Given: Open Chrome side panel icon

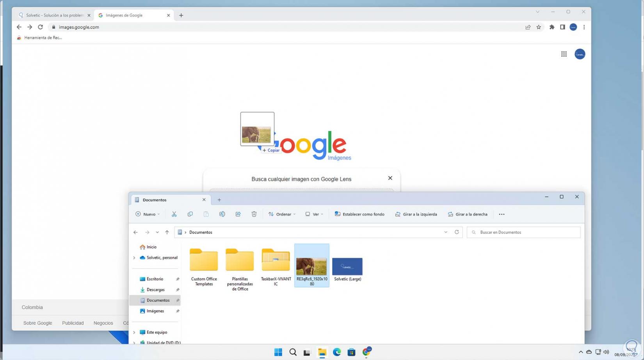Looking at the screenshot, I should coord(562,27).
